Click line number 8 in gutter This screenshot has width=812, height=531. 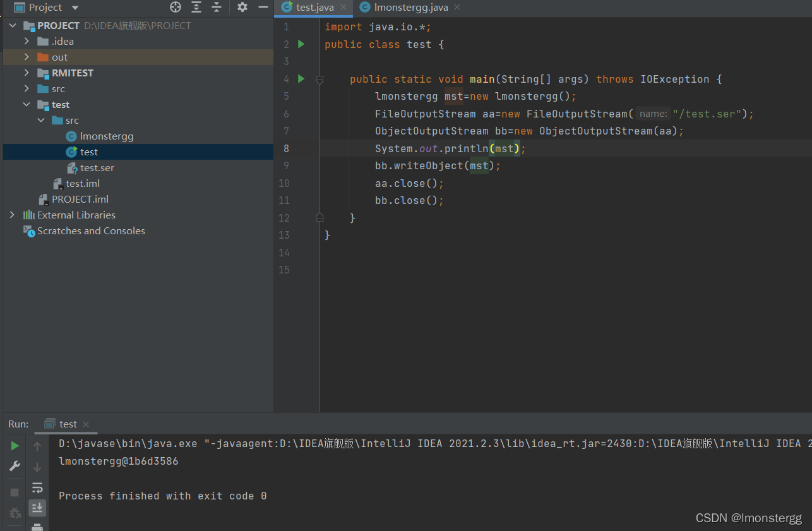click(x=287, y=148)
